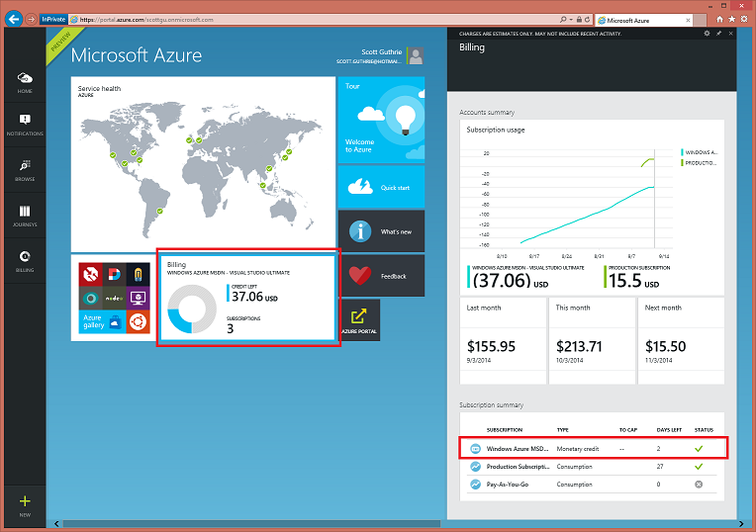Image resolution: width=756 pixels, height=532 pixels.
Task: Open Journeys in the left sidebar
Action: pyautogui.click(x=25, y=216)
